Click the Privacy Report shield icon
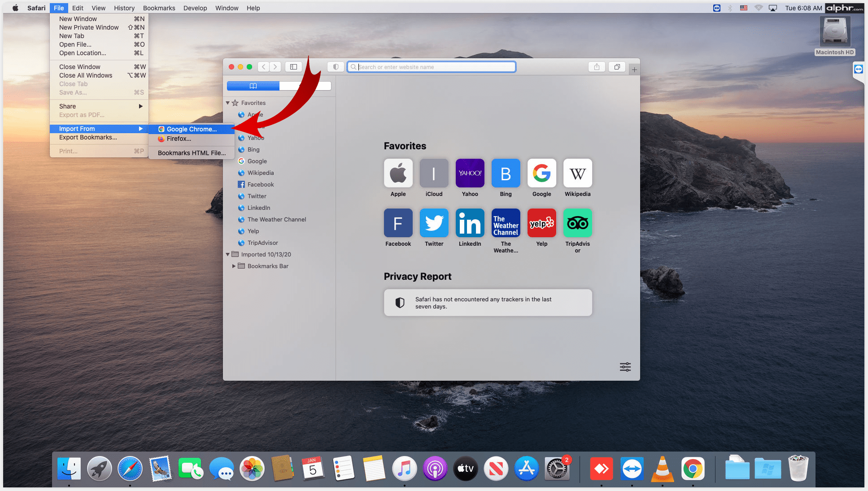 (x=336, y=66)
